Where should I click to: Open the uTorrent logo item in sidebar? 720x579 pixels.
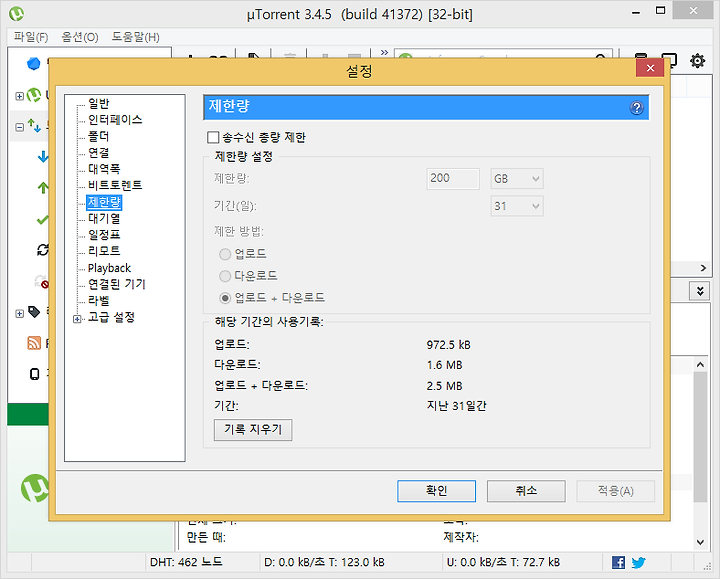34,95
